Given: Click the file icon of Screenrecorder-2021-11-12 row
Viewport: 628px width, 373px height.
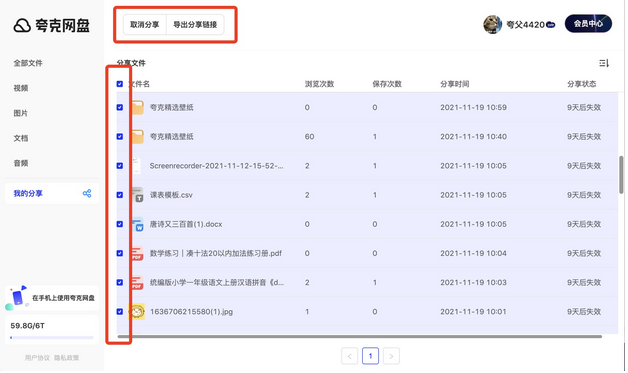Looking at the screenshot, I should point(137,166).
